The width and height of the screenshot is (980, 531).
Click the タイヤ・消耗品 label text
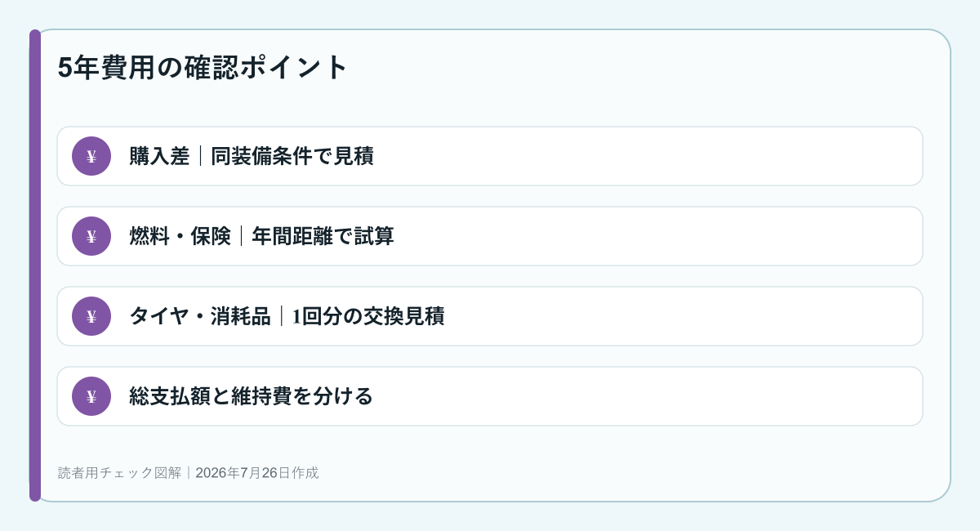point(200,316)
